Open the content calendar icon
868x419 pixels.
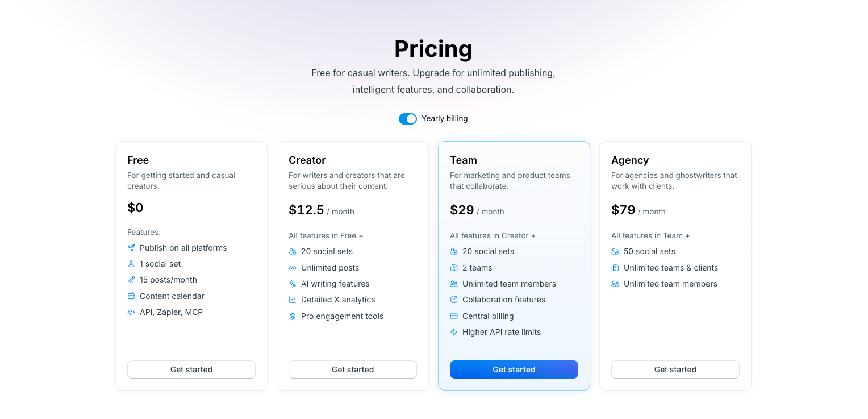click(131, 296)
